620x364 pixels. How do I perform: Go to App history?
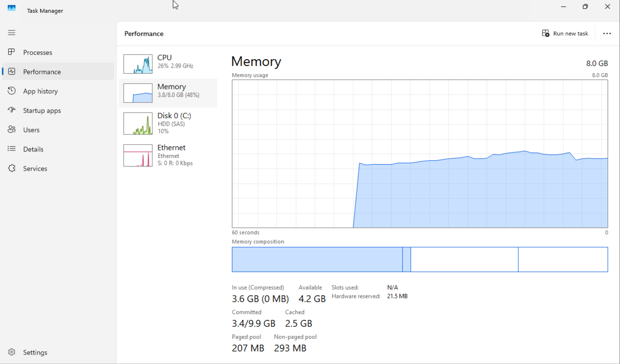point(58,91)
